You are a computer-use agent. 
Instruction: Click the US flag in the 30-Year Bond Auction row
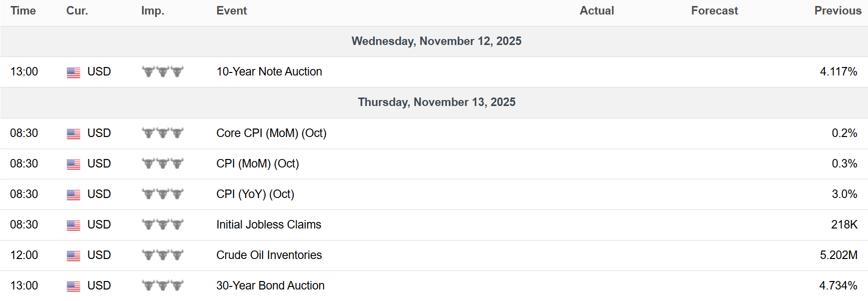[73, 286]
